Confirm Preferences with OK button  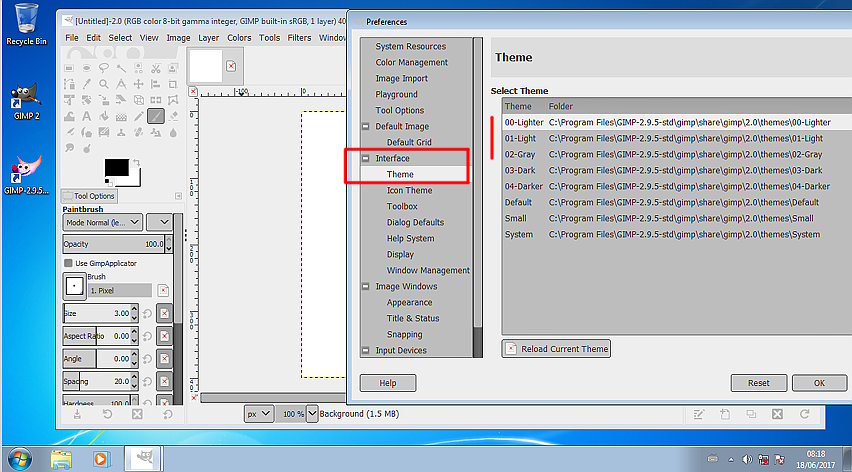tap(819, 383)
